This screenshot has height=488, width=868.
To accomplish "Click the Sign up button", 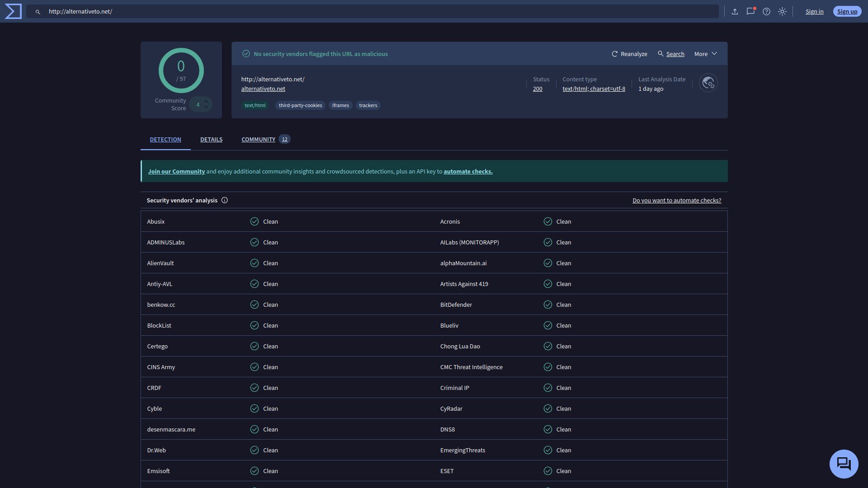I will pos(847,11).
